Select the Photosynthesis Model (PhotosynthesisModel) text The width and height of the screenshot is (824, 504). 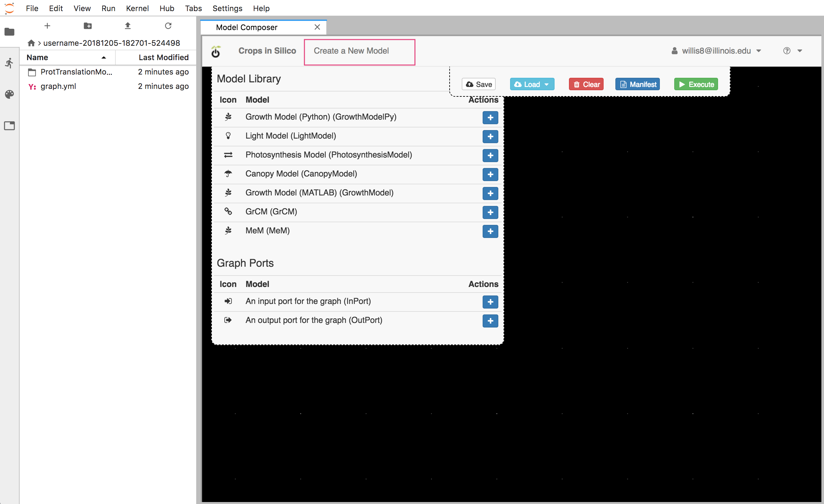click(328, 155)
